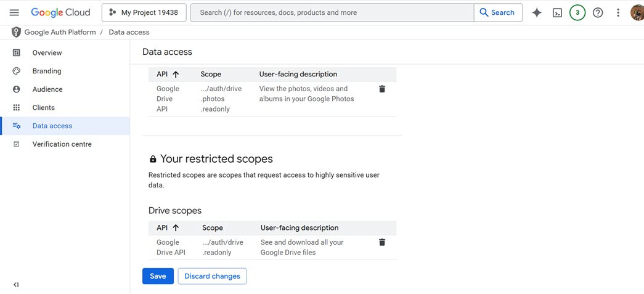Open the three-dot more options menu
The height and width of the screenshot is (294, 644).
point(618,12)
